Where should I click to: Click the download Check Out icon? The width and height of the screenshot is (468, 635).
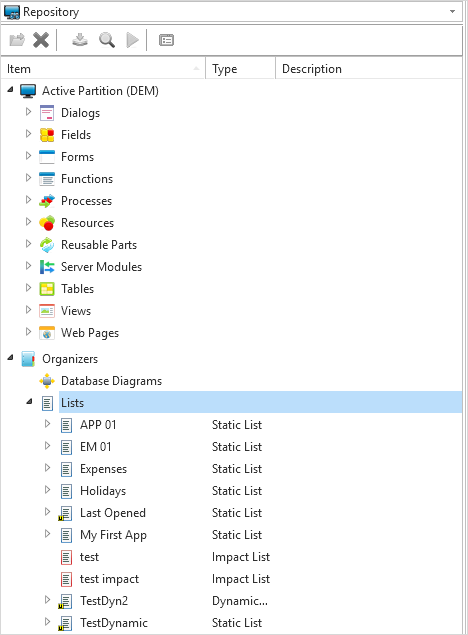[80, 40]
